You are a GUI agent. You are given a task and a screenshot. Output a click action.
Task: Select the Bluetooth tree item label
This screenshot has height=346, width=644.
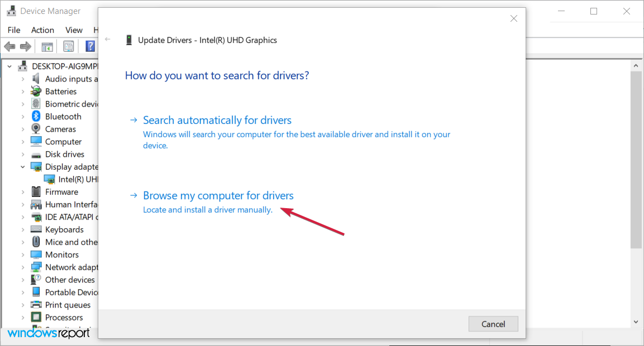[63, 117]
